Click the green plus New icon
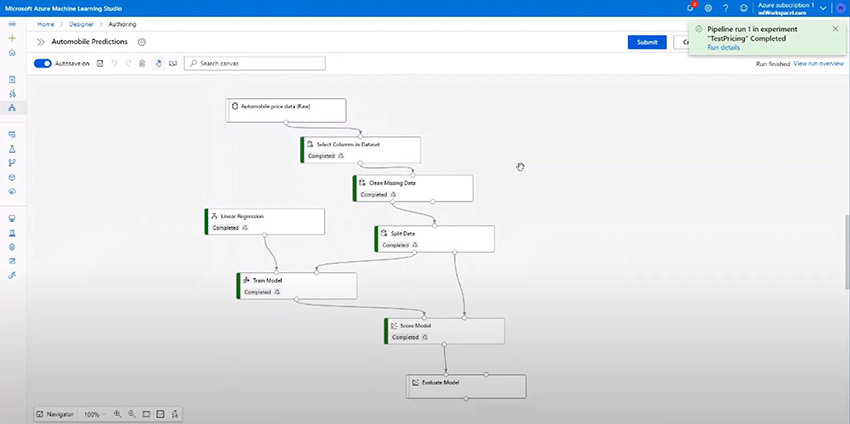 [12, 38]
